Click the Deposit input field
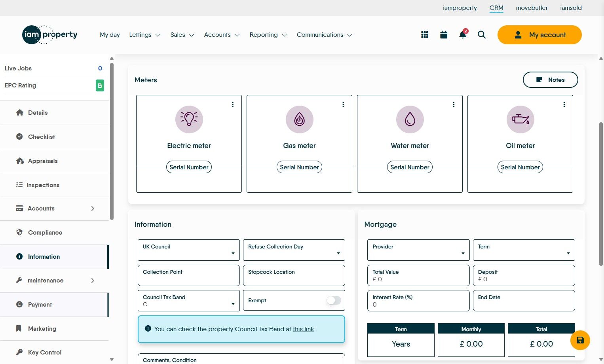 coord(524,275)
